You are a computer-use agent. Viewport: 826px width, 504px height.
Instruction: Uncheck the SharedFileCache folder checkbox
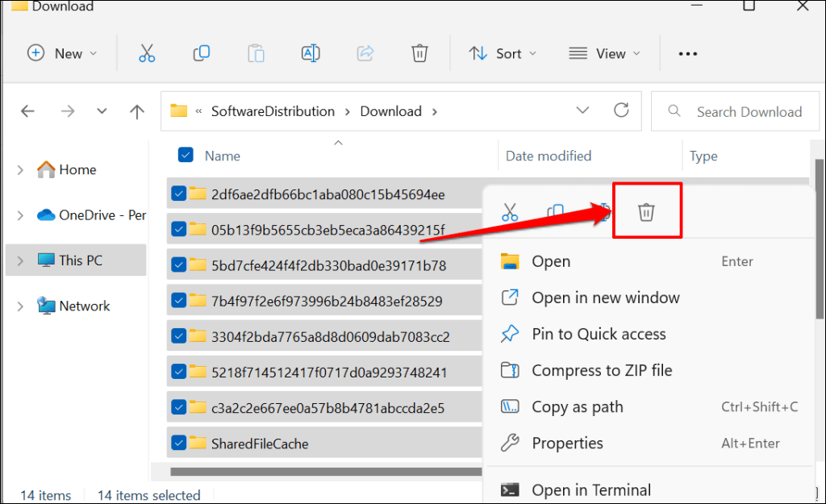[x=178, y=443]
